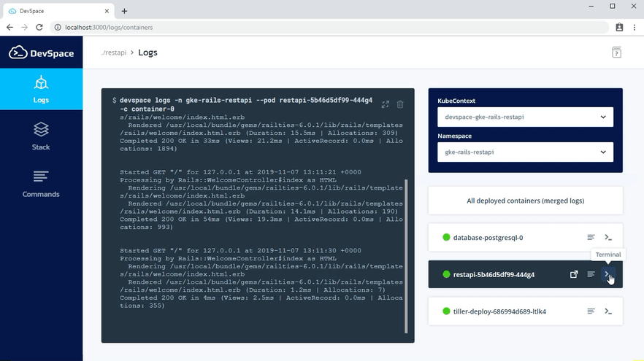The height and width of the screenshot is (361, 644).
Task: Open the browser extension icon
Action: click(619, 27)
